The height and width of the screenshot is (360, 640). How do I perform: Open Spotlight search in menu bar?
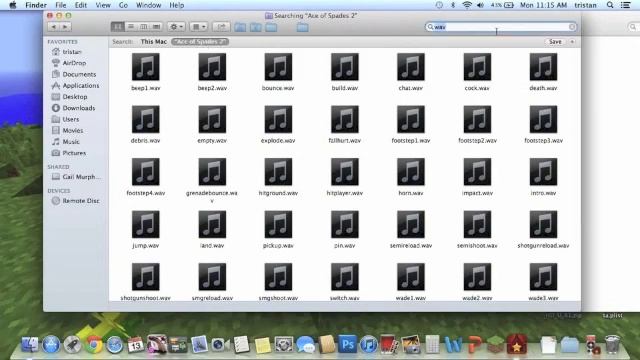[x=610, y=5]
